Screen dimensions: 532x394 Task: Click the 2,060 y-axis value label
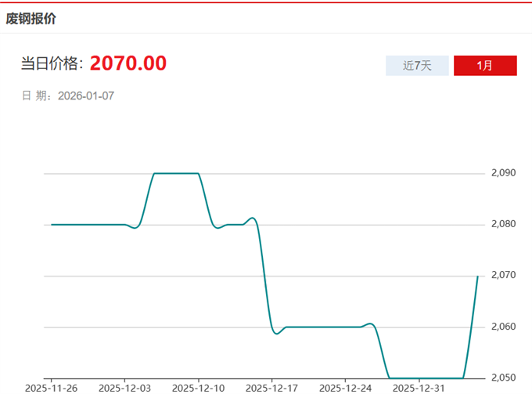tap(505, 327)
